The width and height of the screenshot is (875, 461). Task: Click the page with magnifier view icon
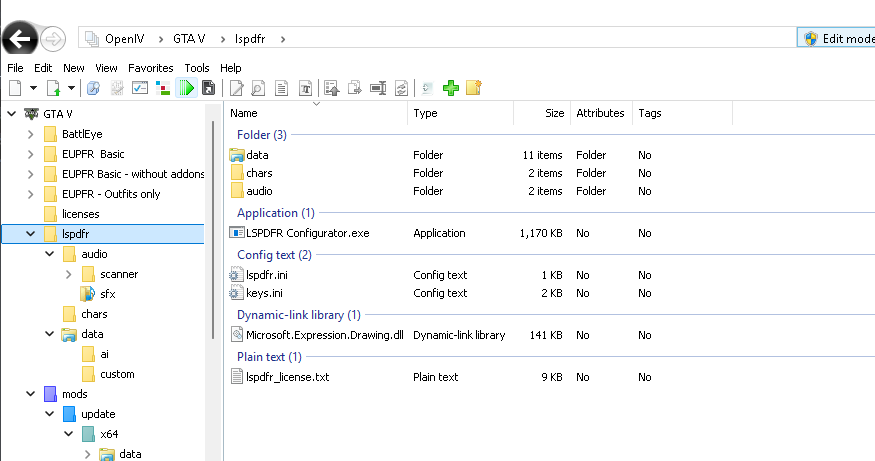258,88
